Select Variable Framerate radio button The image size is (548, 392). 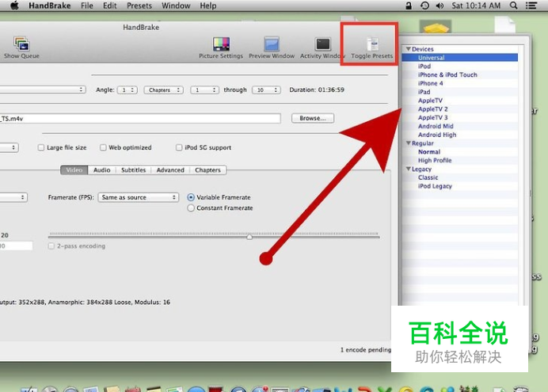pyautogui.click(x=191, y=197)
